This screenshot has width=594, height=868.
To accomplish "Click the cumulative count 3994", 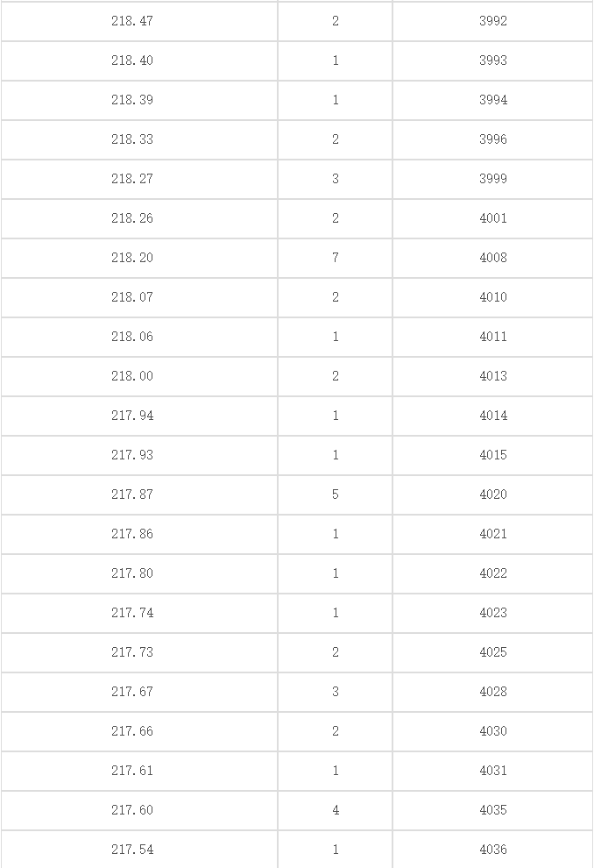I will [492, 100].
